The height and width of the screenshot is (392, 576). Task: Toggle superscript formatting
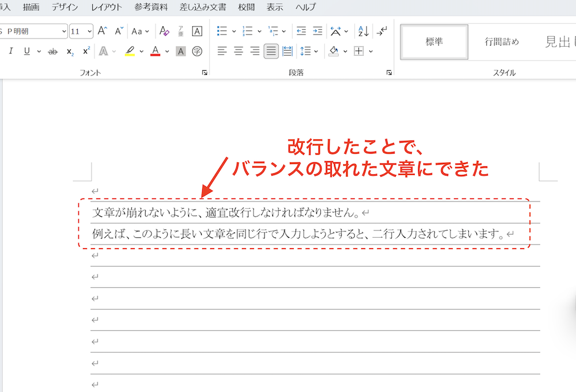[x=86, y=51]
